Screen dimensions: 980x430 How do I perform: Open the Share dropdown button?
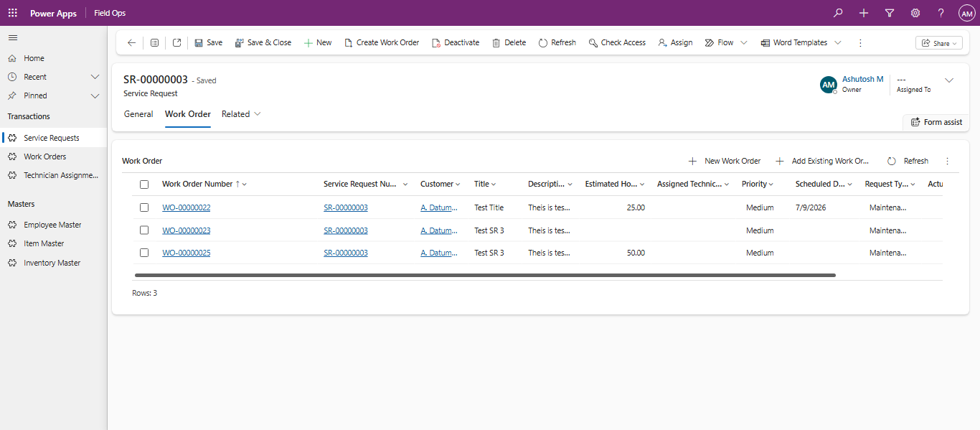point(939,43)
